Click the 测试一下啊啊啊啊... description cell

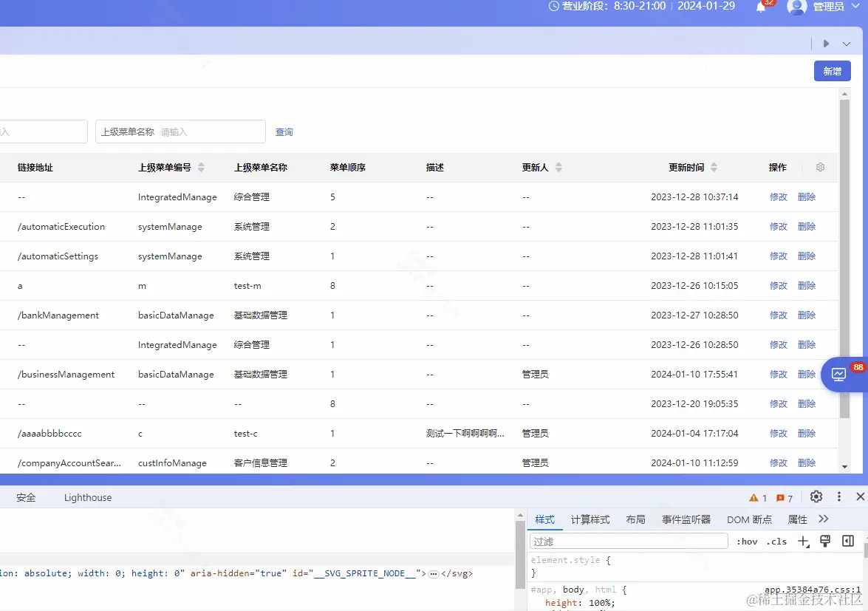[x=465, y=434]
